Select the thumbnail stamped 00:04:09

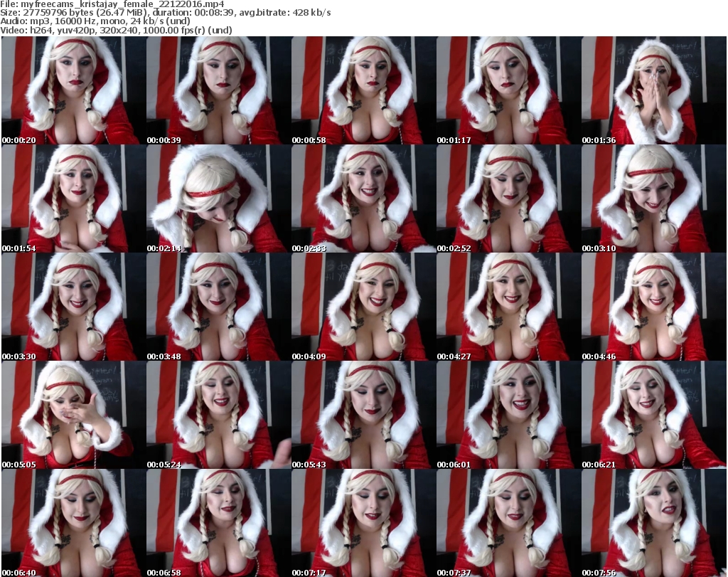(x=363, y=307)
